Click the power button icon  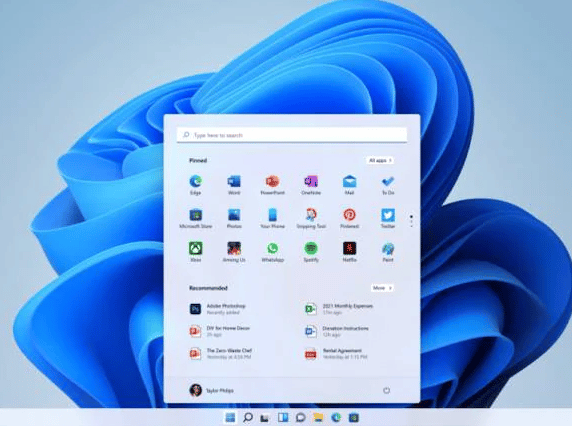[386, 390]
